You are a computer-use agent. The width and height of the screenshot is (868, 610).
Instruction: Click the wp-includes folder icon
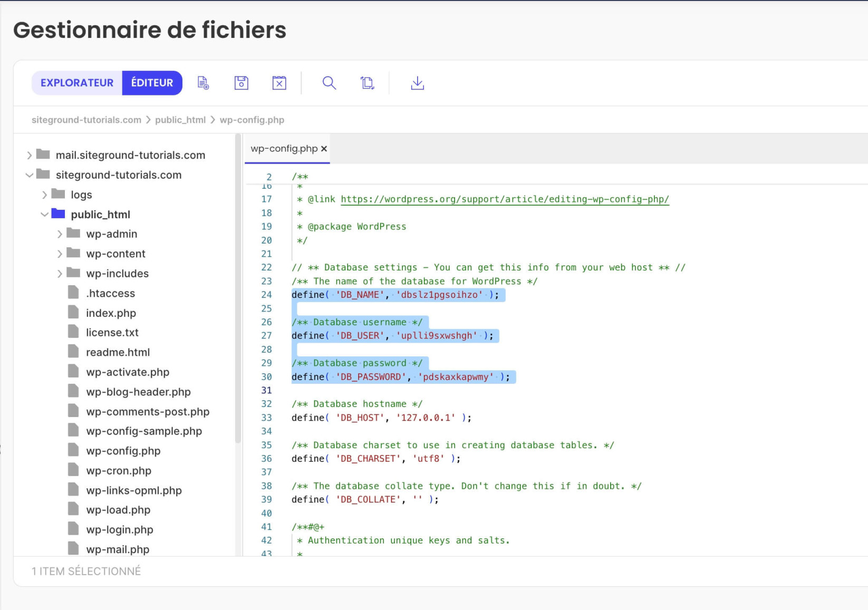[x=74, y=273]
